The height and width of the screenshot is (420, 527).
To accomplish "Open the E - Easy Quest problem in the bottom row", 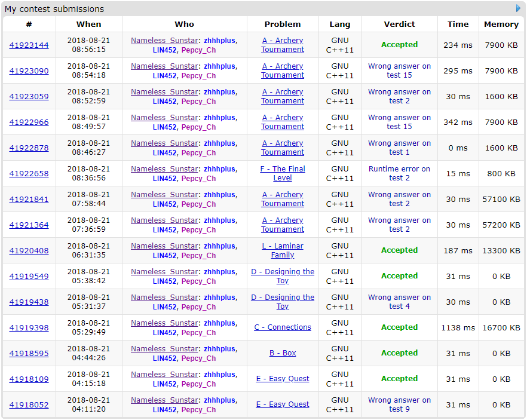I will point(283,404).
